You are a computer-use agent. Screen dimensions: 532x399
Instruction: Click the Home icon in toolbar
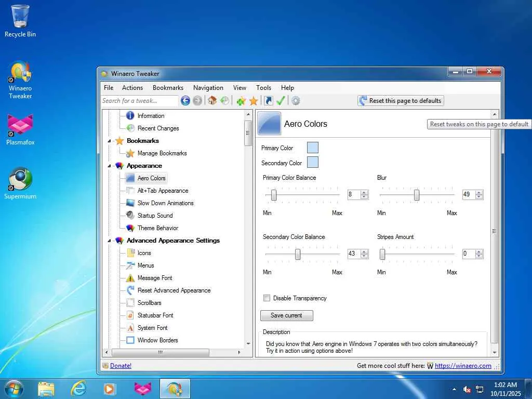tap(212, 101)
